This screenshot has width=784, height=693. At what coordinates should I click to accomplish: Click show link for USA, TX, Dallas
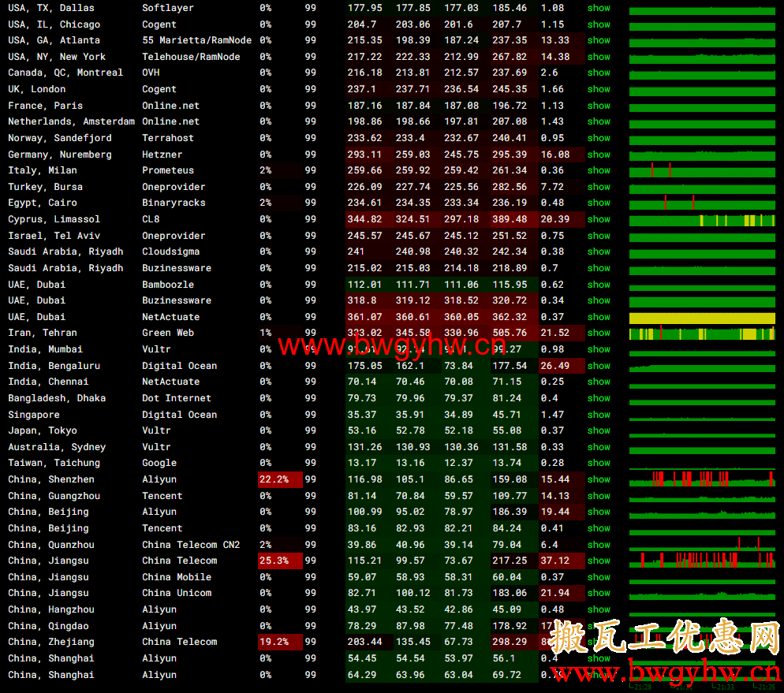click(599, 8)
